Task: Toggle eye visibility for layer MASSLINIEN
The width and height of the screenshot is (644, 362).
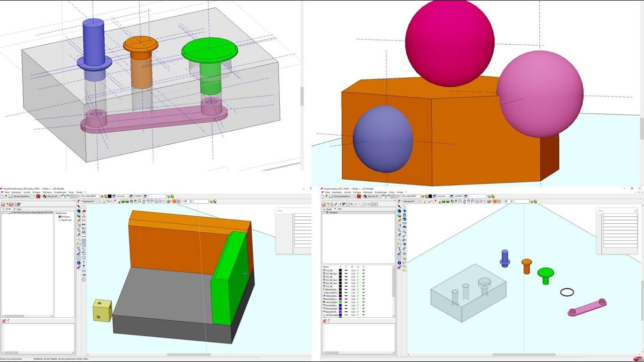Action: tap(364, 309)
